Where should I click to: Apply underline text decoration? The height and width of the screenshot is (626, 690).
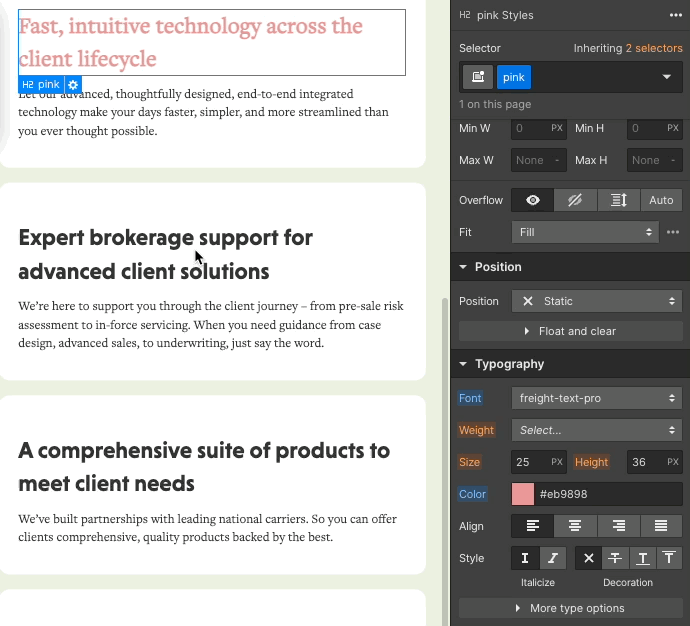click(641, 558)
